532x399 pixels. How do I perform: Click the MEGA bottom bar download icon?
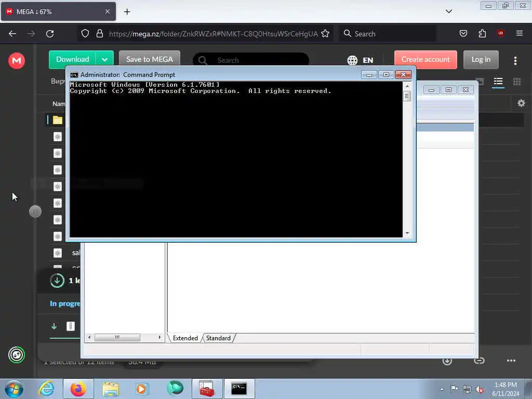[447, 361]
